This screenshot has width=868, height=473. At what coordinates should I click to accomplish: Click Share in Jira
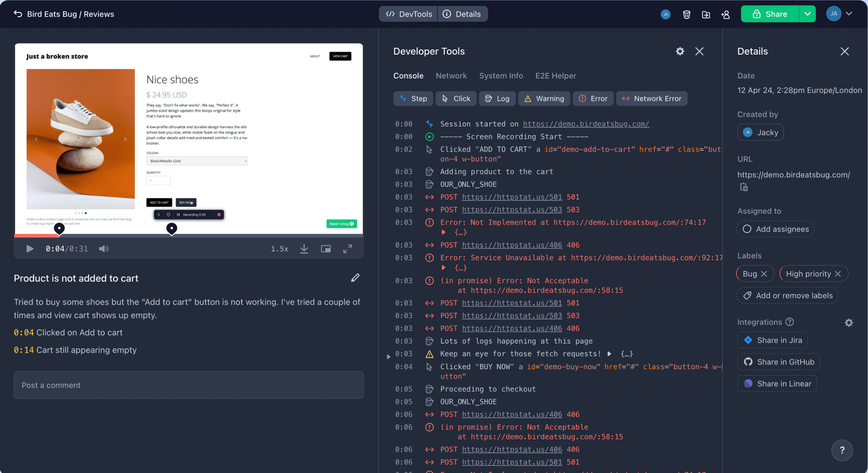point(773,340)
